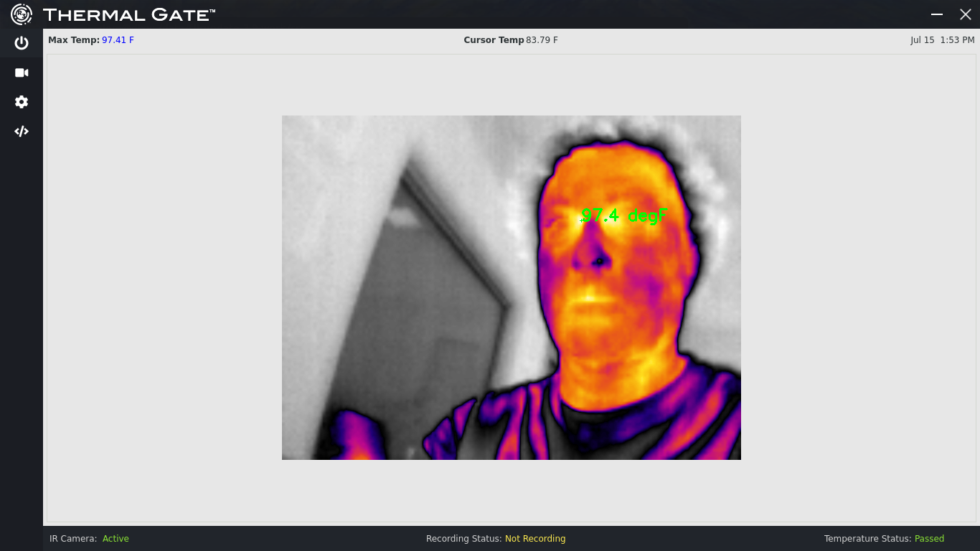
Task: Click the green 97.4 degF overlay text
Action: (x=624, y=215)
